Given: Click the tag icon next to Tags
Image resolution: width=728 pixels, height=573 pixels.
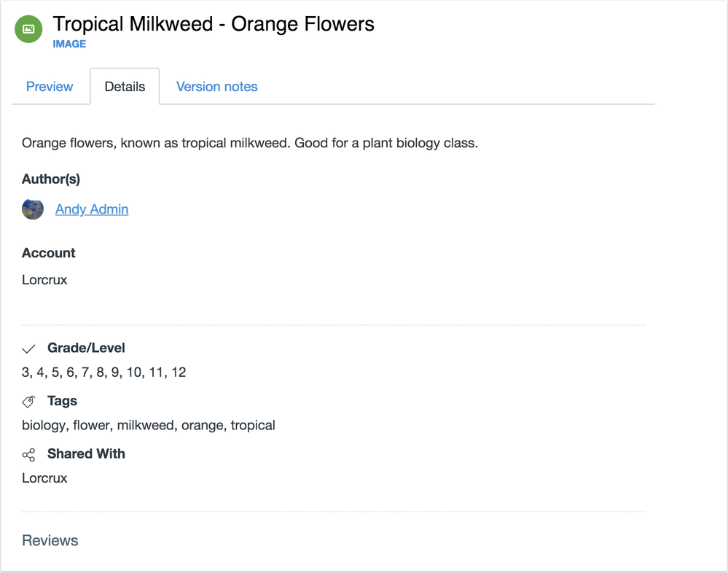Looking at the screenshot, I should pos(28,401).
